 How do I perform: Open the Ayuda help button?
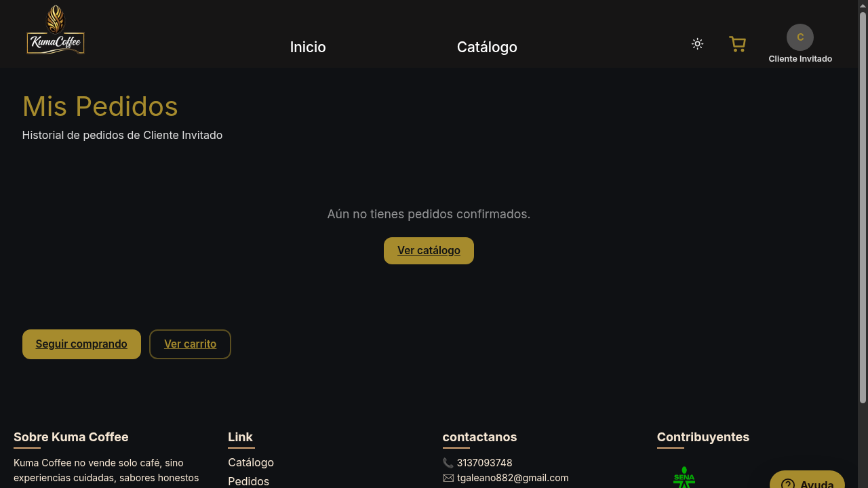[x=807, y=479]
